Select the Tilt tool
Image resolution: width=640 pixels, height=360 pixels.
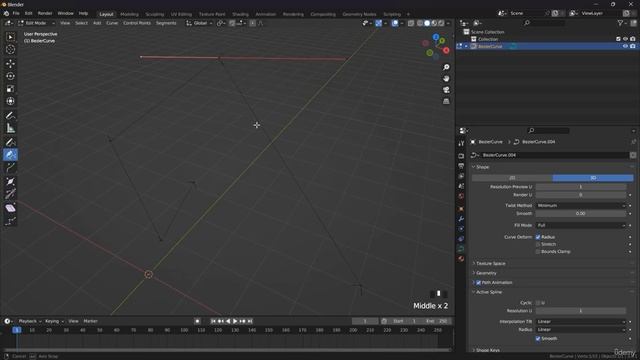(x=11, y=194)
